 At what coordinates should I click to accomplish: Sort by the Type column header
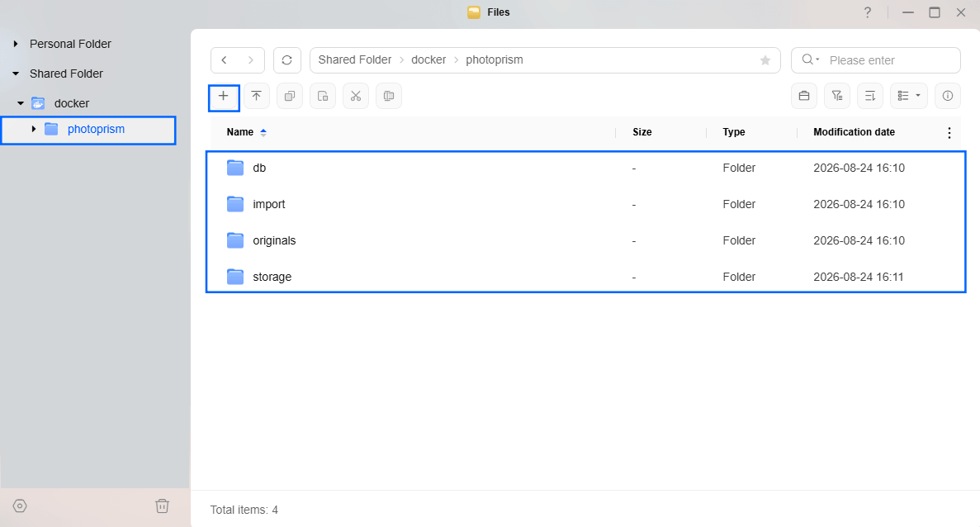[x=734, y=132]
